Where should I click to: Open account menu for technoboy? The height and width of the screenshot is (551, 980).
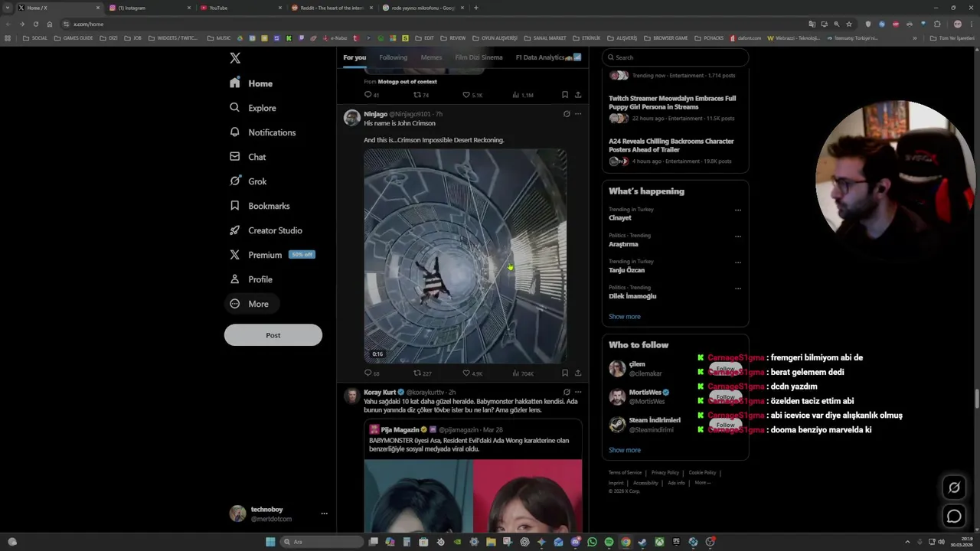pyautogui.click(x=324, y=514)
